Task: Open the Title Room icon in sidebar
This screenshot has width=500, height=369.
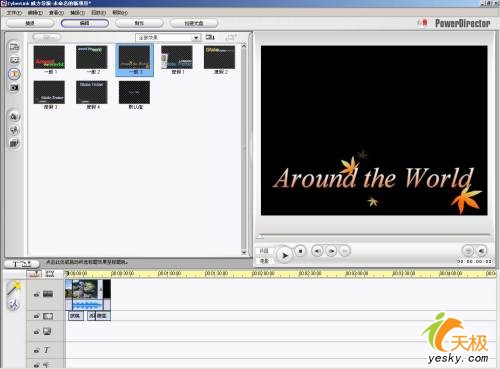Action: click(x=14, y=74)
